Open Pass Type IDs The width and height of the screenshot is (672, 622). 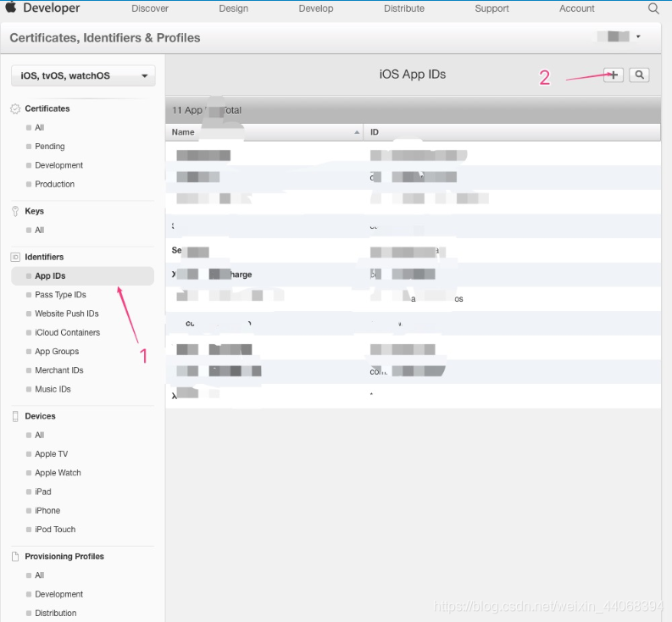[x=60, y=295]
